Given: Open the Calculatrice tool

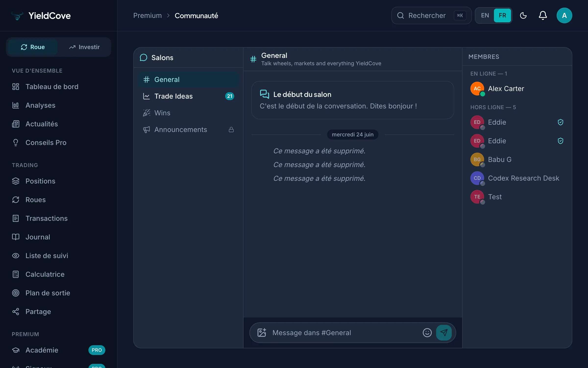Looking at the screenshot, I should pos(59,274).
